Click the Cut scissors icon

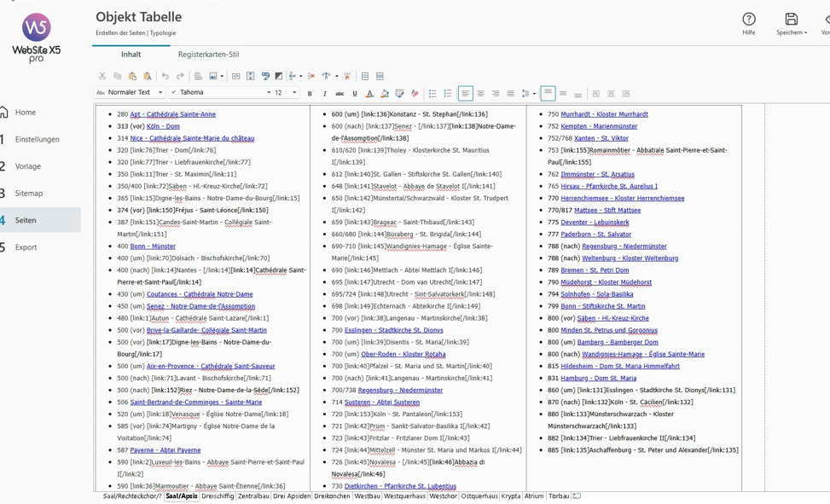102,76
